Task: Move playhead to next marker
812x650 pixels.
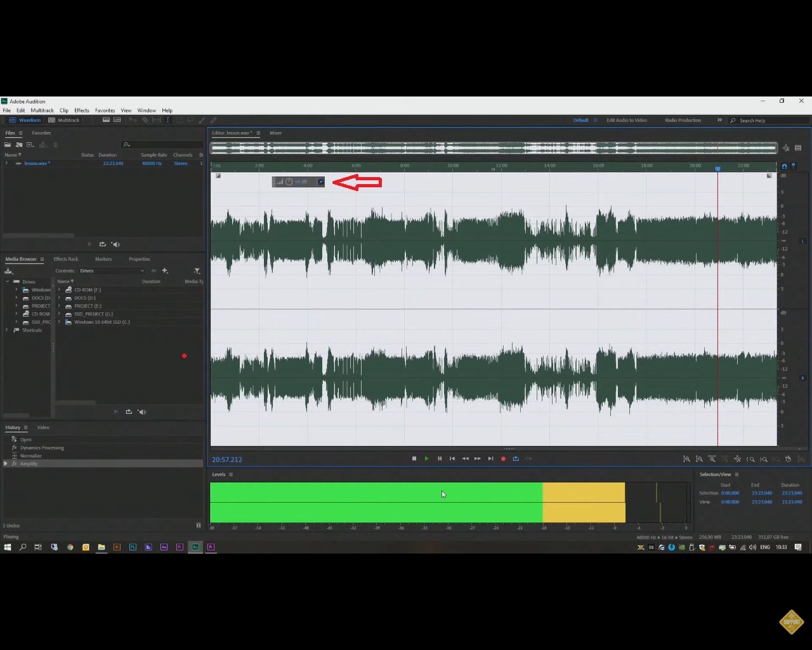Action: [490, 458]
